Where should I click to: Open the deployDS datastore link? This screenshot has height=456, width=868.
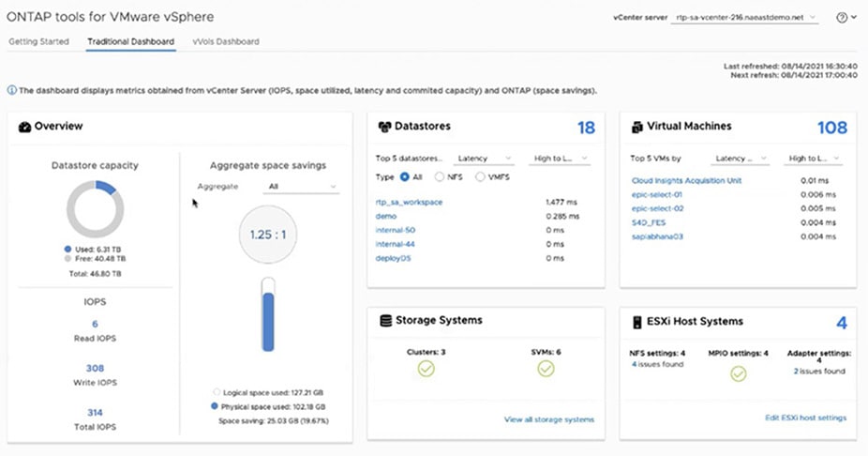(393, 258)
